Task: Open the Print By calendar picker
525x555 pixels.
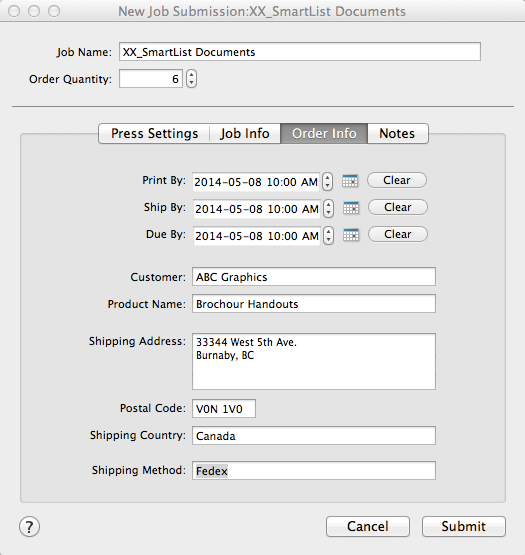Action: click(x=350, y=181)
